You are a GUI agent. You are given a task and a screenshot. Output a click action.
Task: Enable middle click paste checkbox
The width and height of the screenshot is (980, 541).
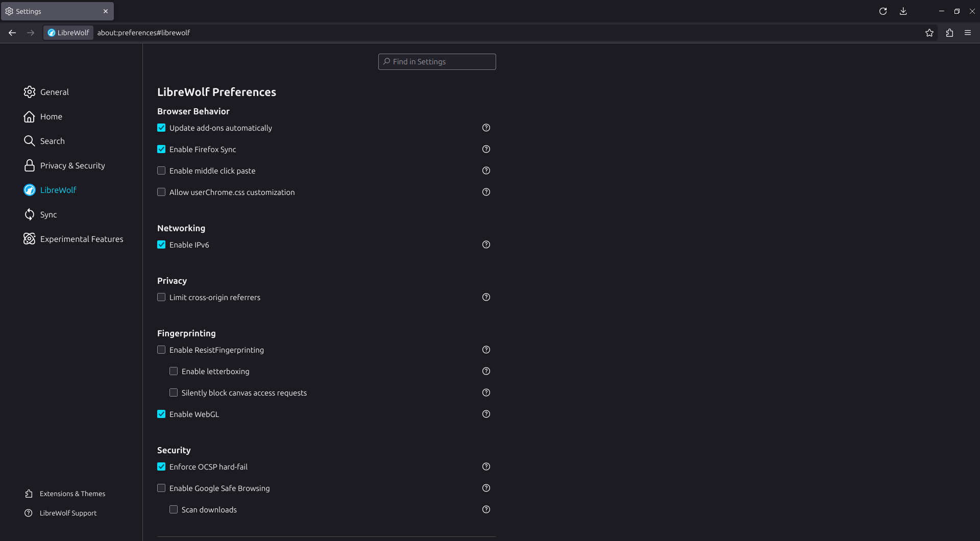[x=161, y=170]
